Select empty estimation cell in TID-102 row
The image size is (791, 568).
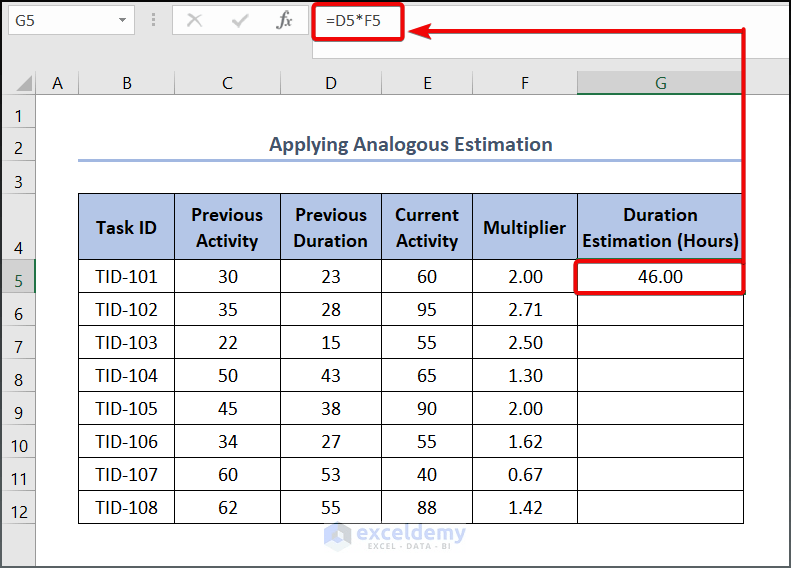[660, 309]
